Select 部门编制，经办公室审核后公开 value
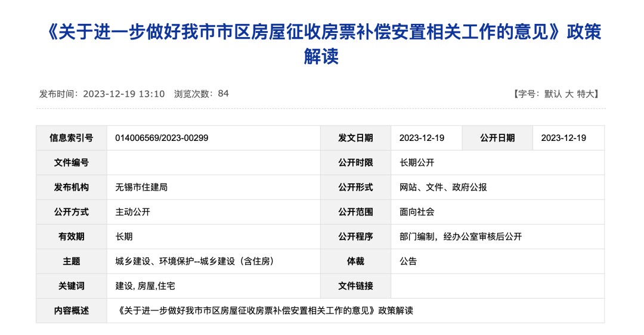The width and height of the screenshot is (644, 335). point(460,236)
